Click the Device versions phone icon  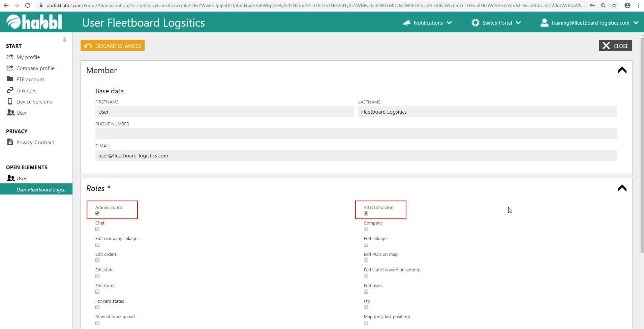pyautogui.click(x=10, y=101)
